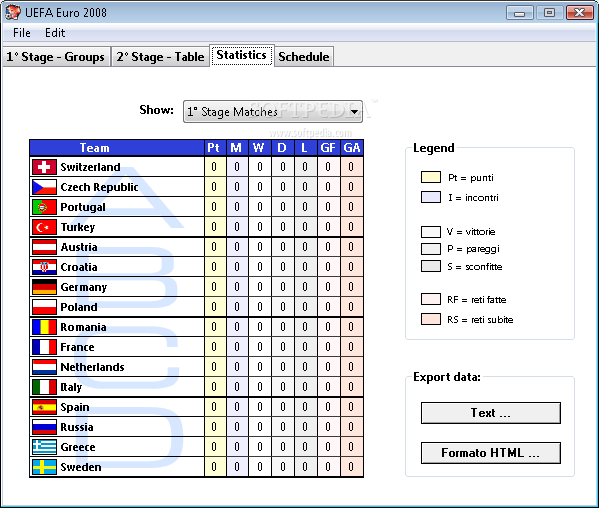Click the Pt column header

point(214,148)
